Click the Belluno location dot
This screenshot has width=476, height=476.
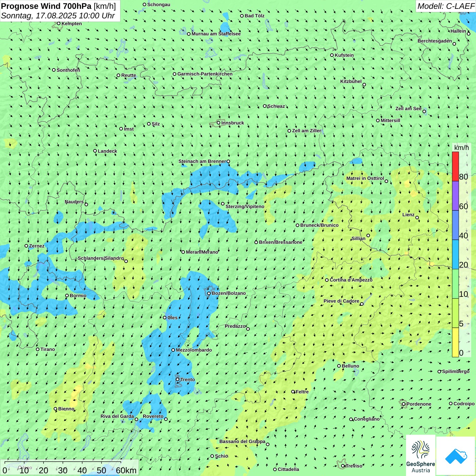[339, 366]
